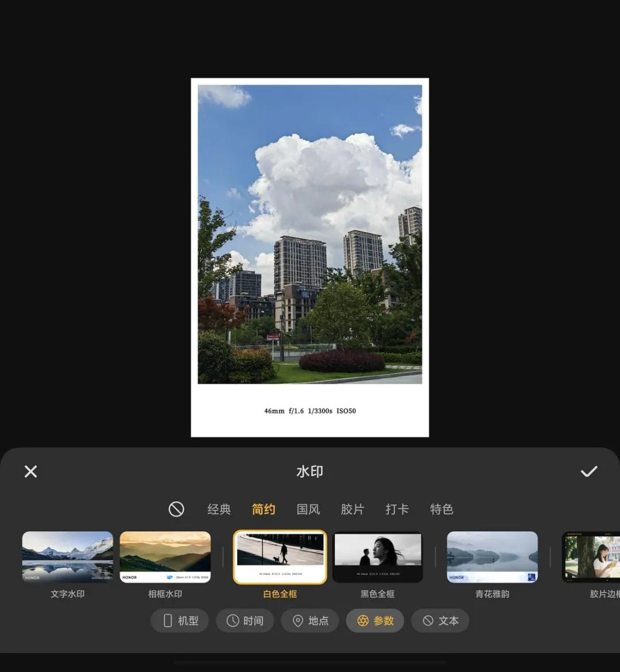620x672 pixels.
Task: Select the 胶片边框 film border thumbnail
Action: pos(591,557)
